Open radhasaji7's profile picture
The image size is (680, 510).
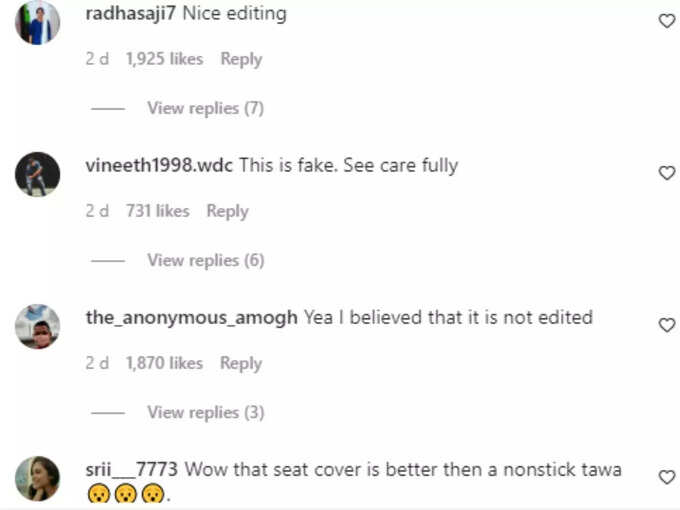coord(37,22)
